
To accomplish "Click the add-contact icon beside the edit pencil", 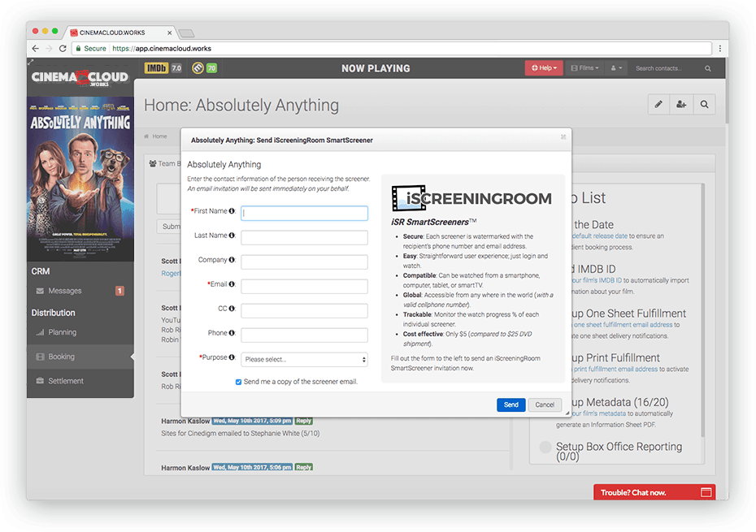I will 681,104.
